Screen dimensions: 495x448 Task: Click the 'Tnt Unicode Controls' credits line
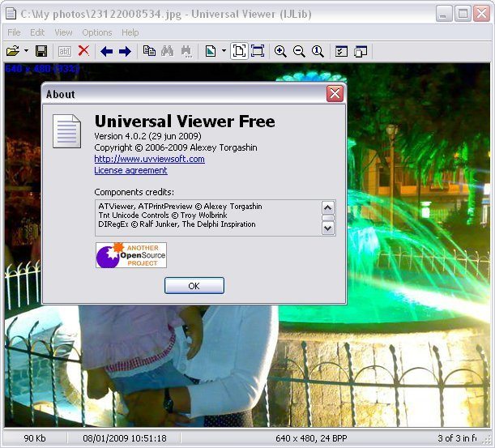[x=163, y=215]
